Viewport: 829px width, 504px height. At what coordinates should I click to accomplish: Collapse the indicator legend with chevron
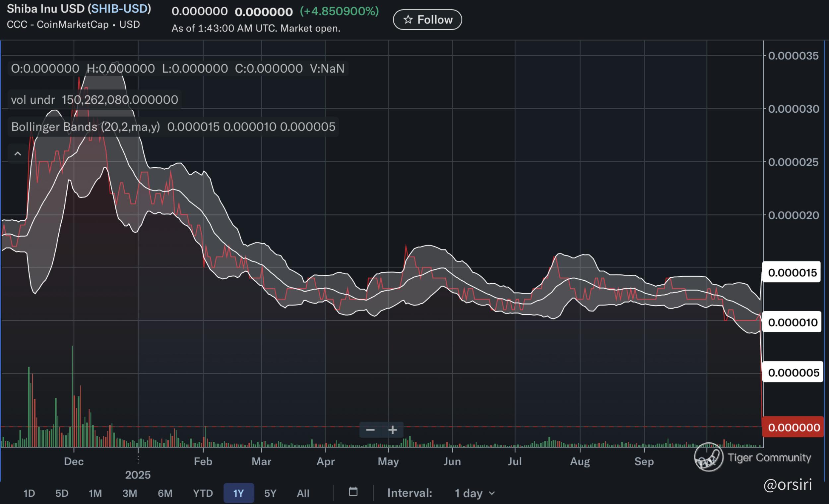pos(18,154)
